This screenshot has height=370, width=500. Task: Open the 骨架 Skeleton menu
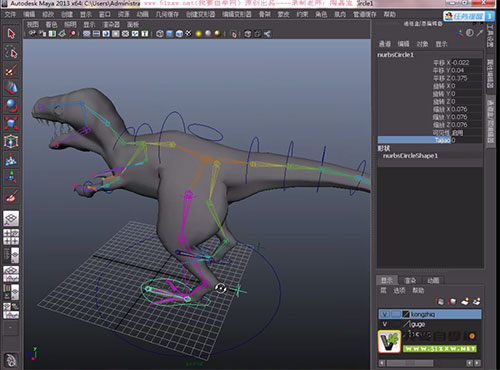coord(265,14)
